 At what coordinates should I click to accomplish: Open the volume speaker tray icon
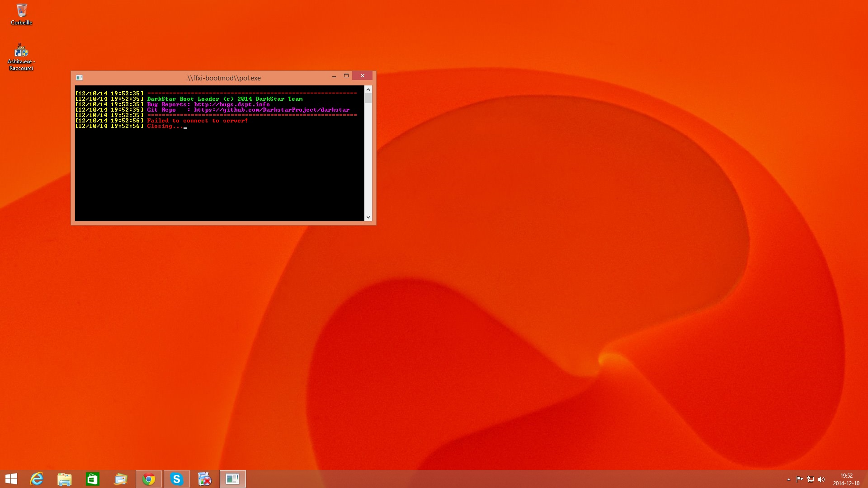(821, 479)
